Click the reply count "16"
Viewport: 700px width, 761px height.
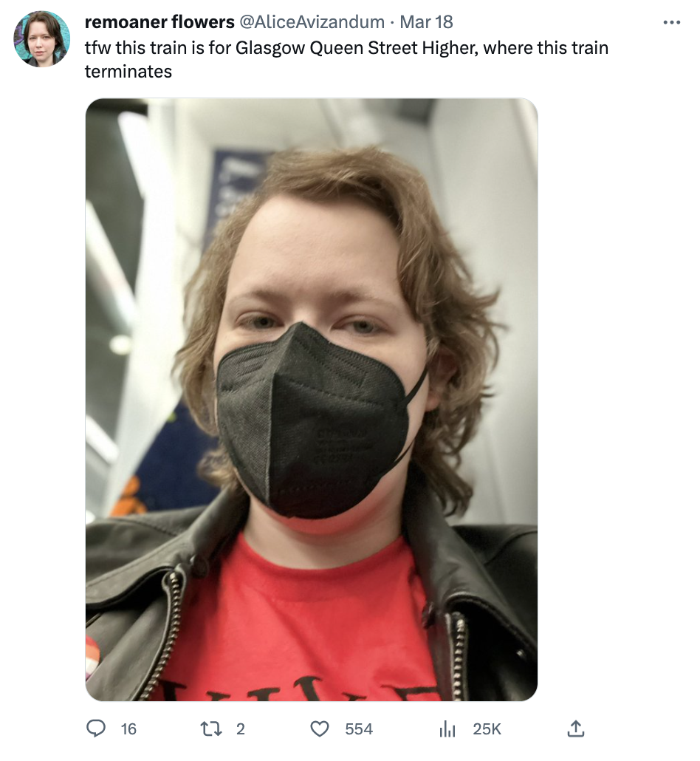[128, 729]
